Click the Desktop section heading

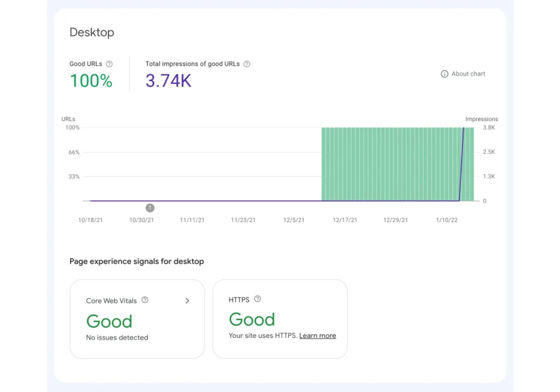[x=92, y=32]
